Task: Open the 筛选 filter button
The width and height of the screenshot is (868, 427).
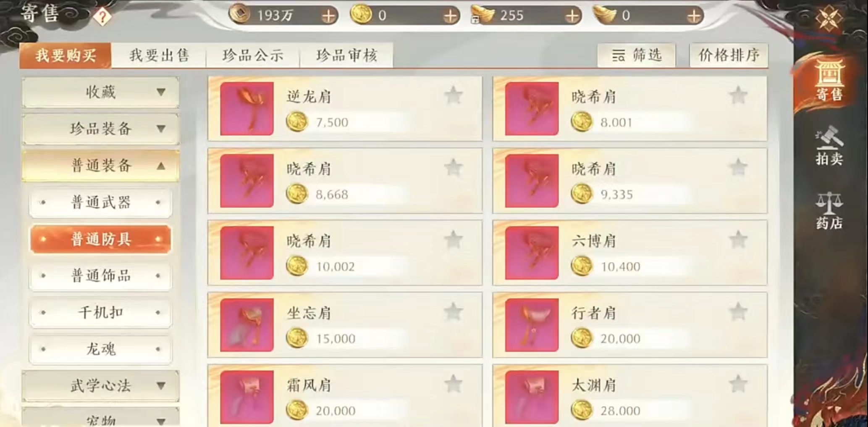Action: click(636, 55)
